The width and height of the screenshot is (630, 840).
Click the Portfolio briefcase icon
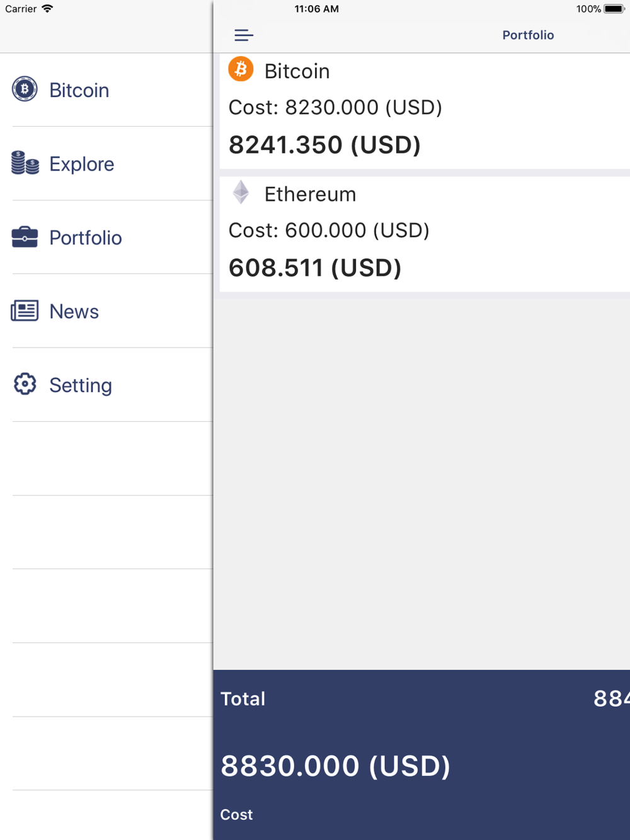click(25, 237)
